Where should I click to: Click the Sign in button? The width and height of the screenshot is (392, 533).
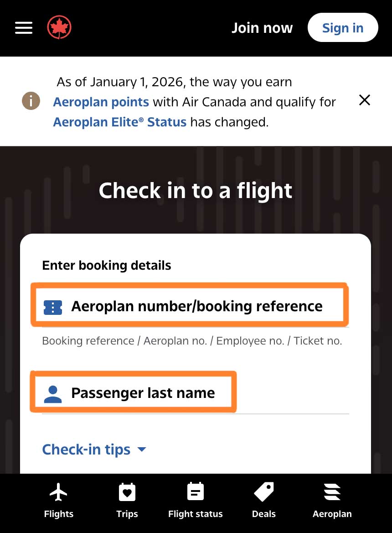pos(343,27)
